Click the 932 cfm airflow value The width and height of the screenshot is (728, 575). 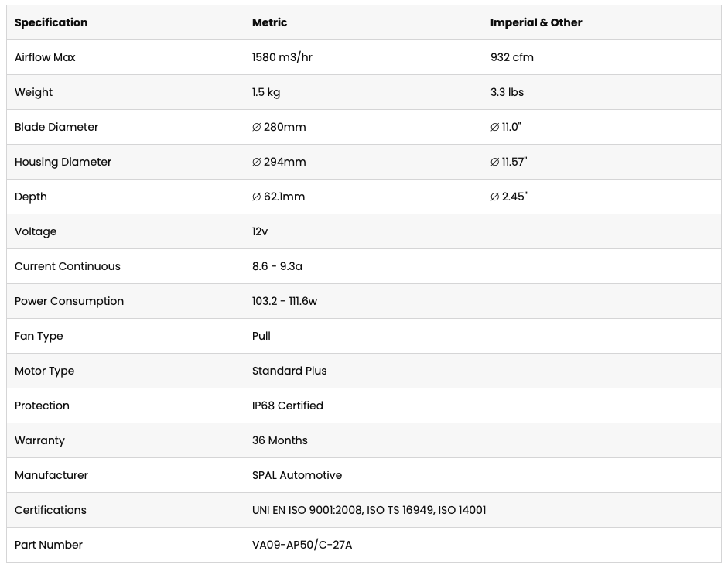click(511, 57)
